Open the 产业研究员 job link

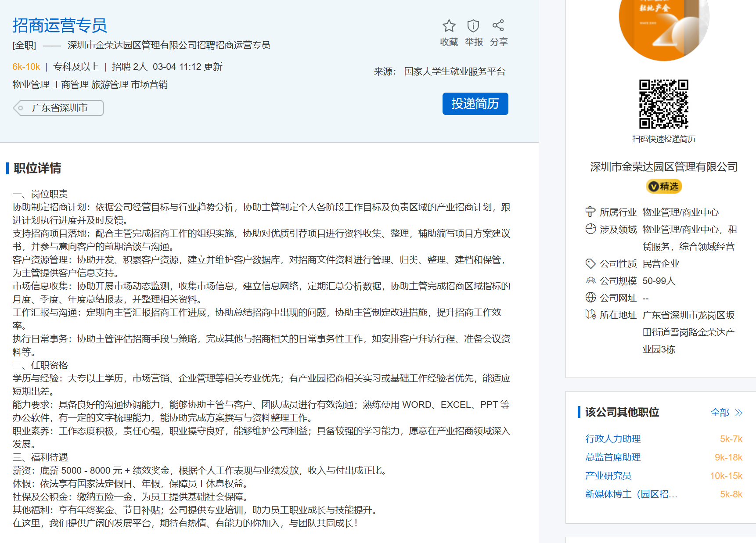[x=608, y=476]
